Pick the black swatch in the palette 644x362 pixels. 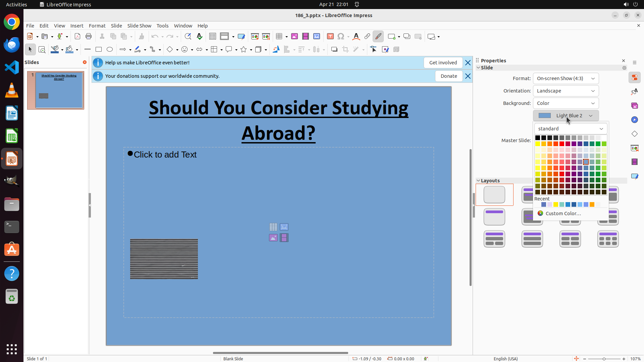538,138
